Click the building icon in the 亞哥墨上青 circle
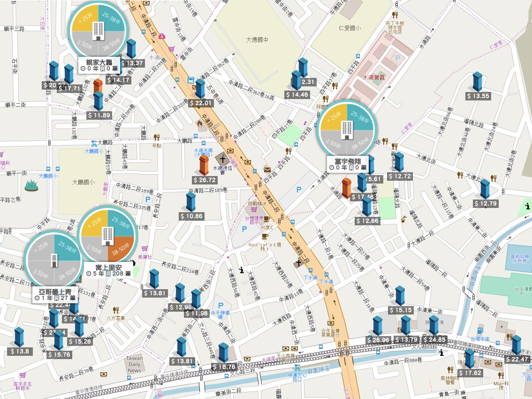Screen dimensions: 532x399 tap(54, 261)
